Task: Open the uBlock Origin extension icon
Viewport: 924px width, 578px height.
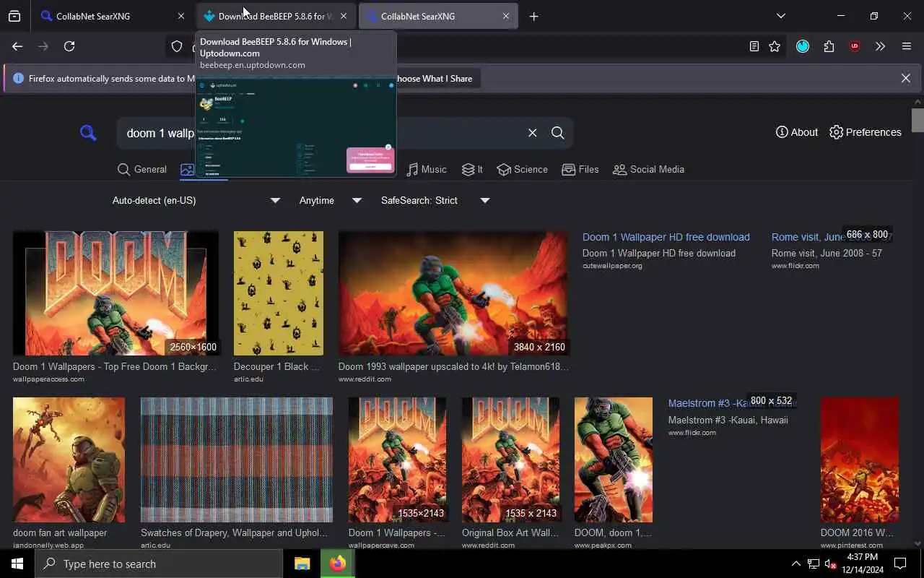Action: (855, 46)
